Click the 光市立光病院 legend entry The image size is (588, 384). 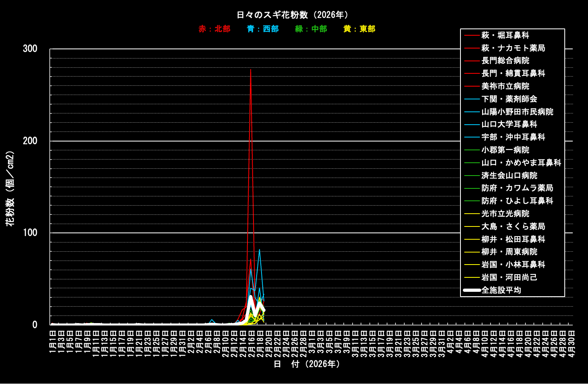(x=505, y=214)
